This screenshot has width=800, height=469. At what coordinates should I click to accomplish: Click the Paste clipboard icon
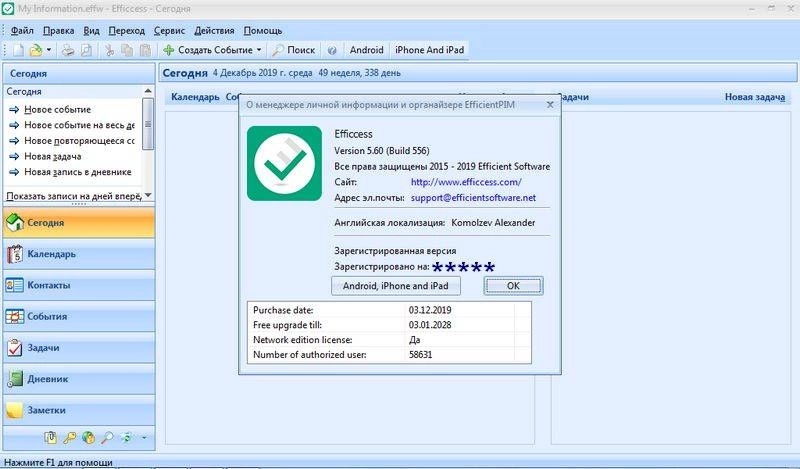tap(145, 50)
